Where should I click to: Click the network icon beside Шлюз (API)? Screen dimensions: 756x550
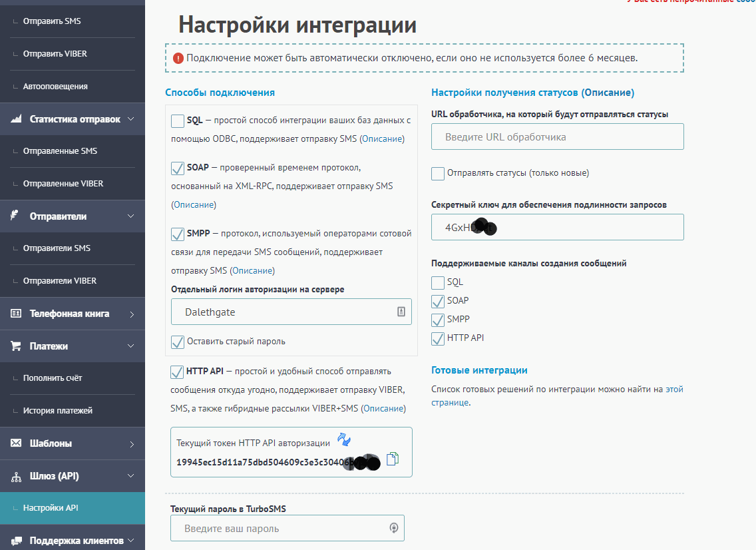tap(17, 477)
